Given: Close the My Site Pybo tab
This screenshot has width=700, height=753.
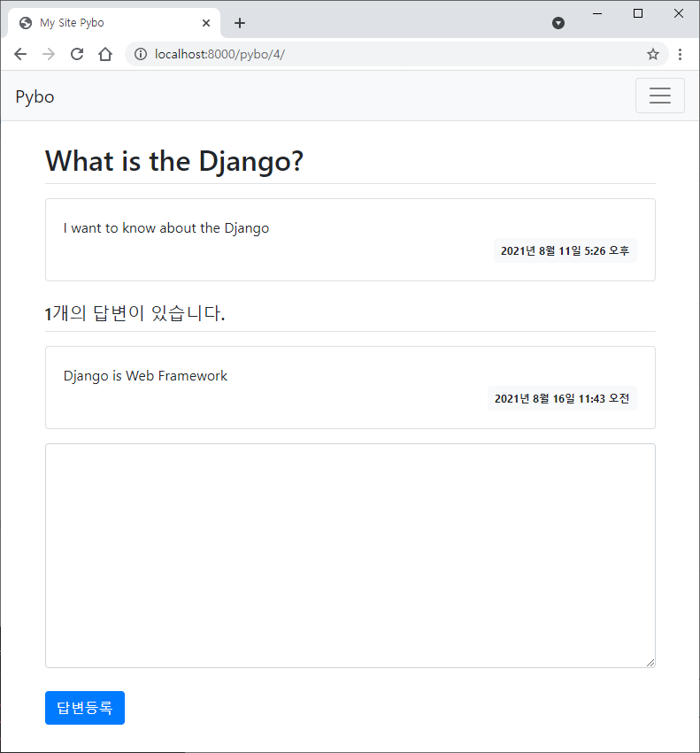Looking at the screenshot, I should [206, 23].
